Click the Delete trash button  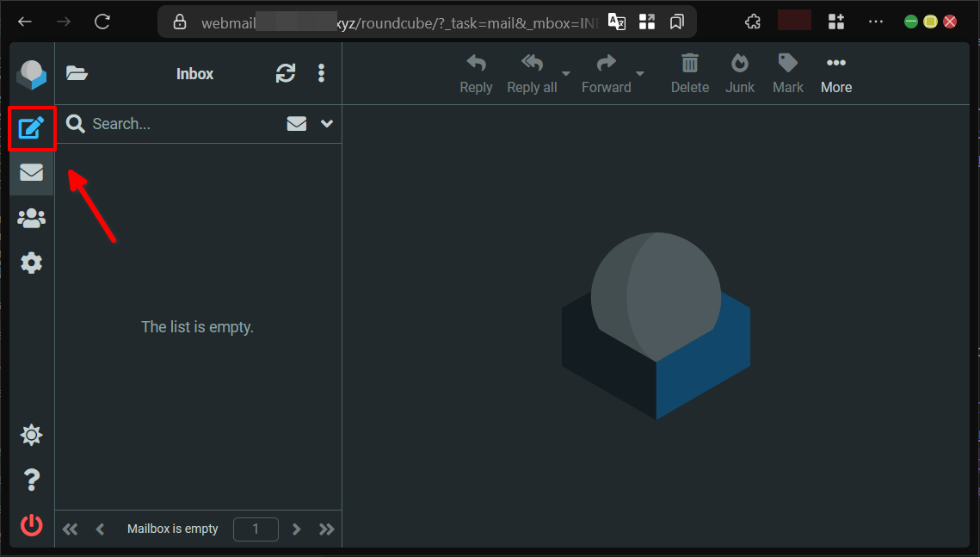point(689,74)
